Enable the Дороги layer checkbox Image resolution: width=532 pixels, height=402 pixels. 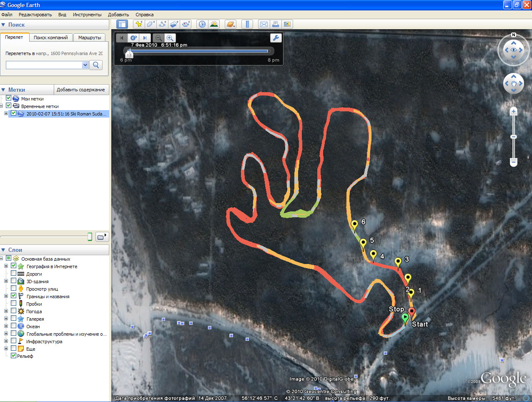point(13,274)
